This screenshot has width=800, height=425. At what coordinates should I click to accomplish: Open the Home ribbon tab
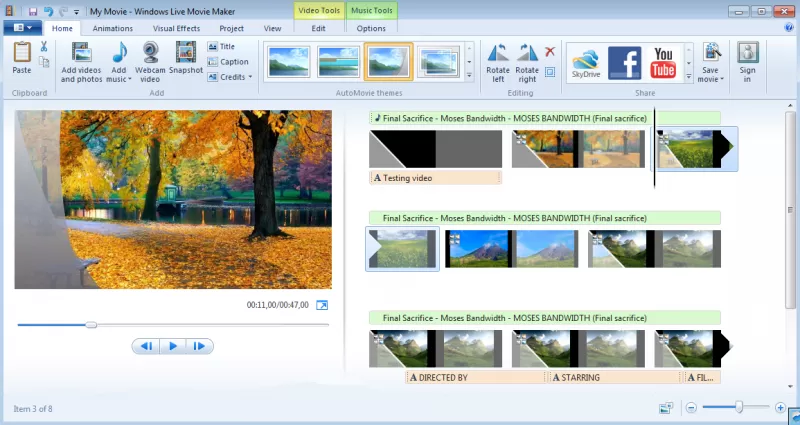tap(62, 29)
